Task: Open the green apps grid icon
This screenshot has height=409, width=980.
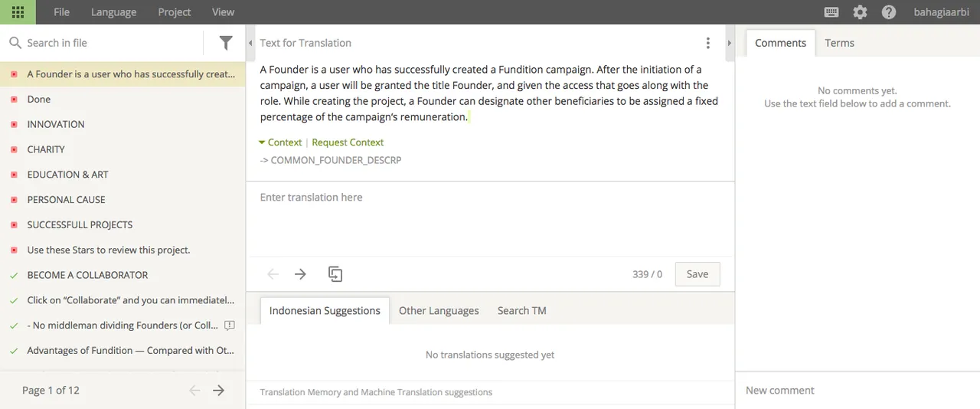Action: point(18,12)
